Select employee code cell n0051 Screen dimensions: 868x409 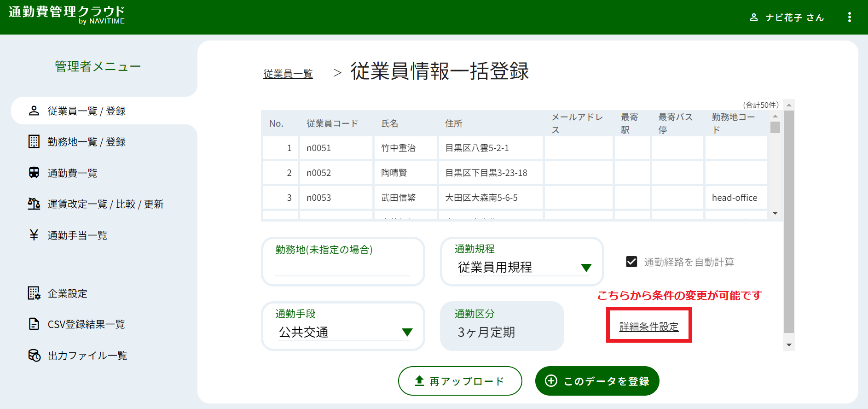pyautogui.click(x=336, y=148)
